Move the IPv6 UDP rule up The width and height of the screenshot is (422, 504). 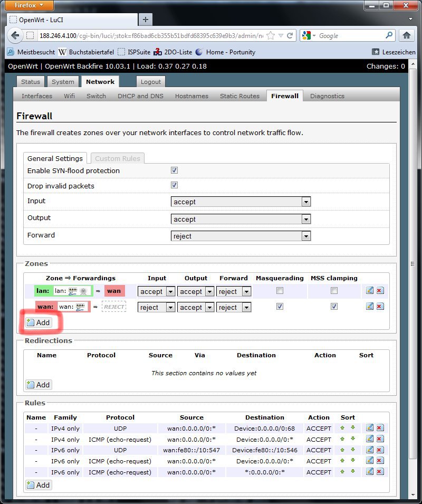[x=342, y=450]
